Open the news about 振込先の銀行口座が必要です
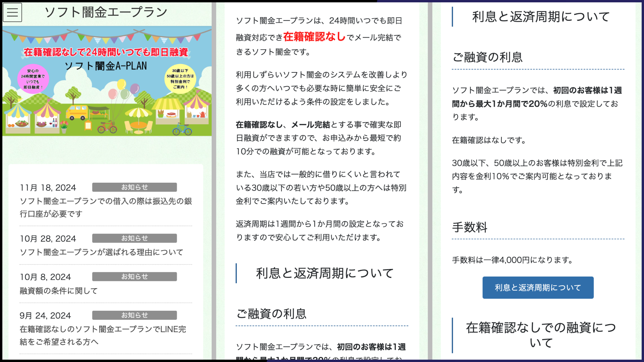This screenshot has width=644, height=362. pyautogui.click(x=106, y=207)
